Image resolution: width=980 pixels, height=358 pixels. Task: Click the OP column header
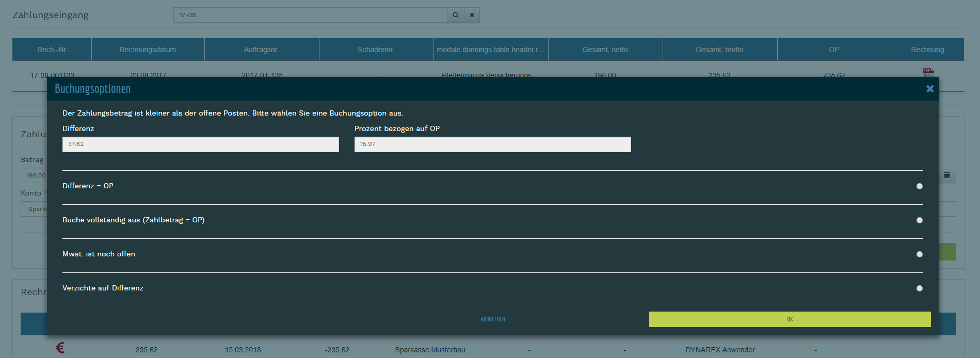[834, 50]
